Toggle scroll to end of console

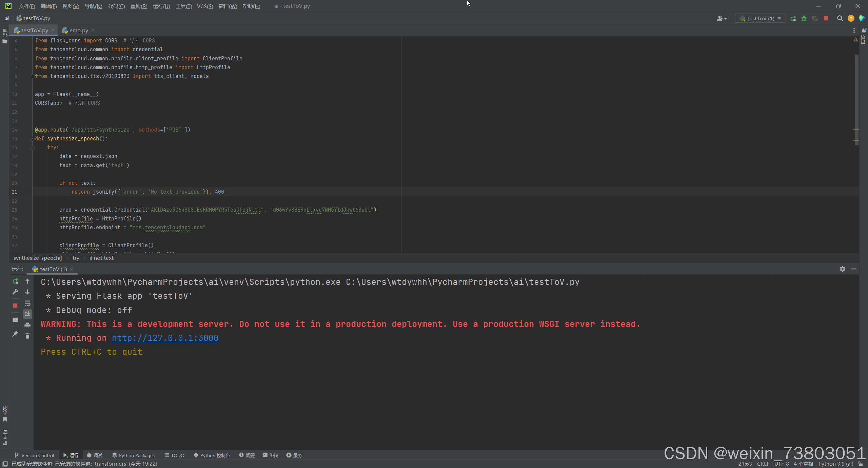(27, 314)
